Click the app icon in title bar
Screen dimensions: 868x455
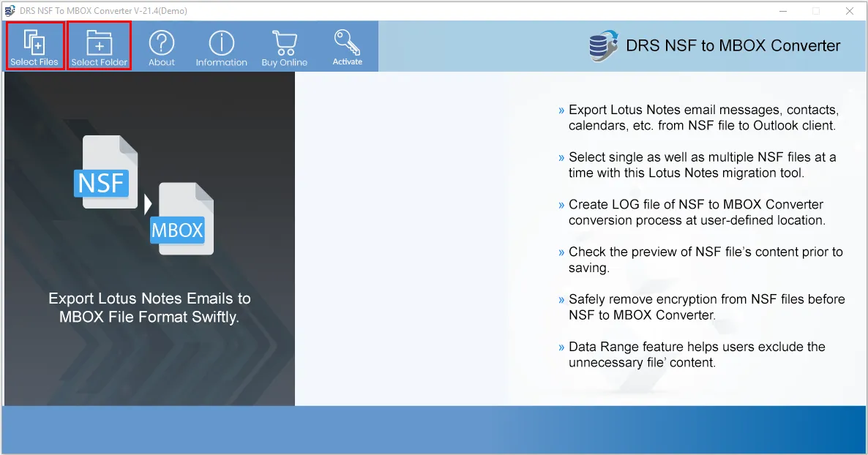coord(10,10)
